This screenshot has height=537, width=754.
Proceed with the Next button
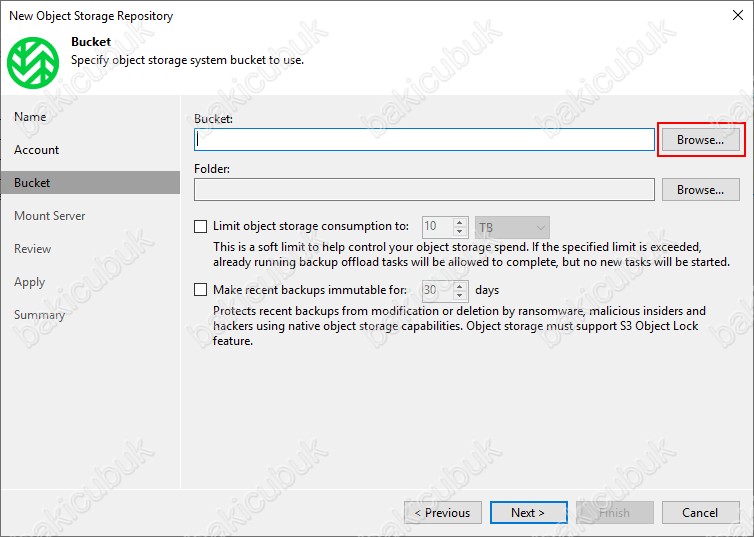pyautogui.click(x=528, y=513)
